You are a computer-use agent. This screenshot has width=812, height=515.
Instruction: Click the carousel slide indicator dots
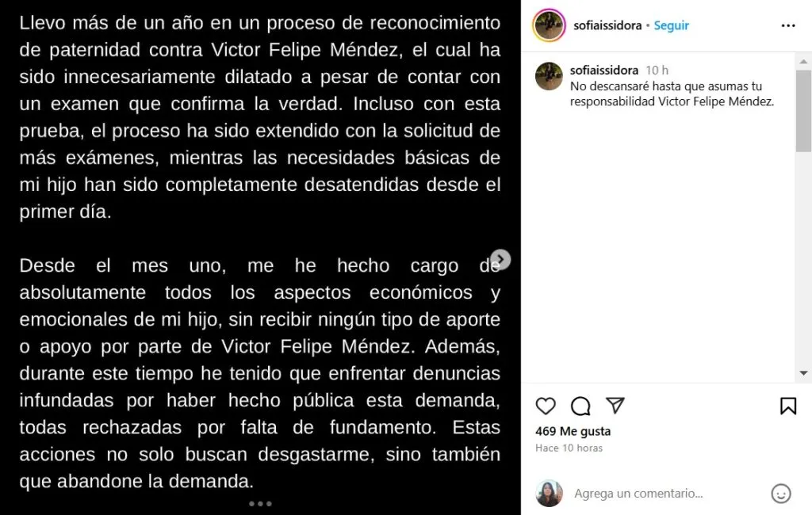click(x=260, y=503)
